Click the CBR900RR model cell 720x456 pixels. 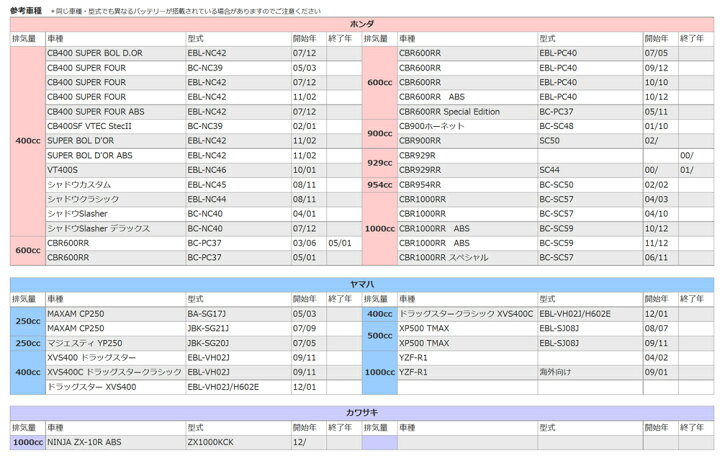(x=467, y=141)
